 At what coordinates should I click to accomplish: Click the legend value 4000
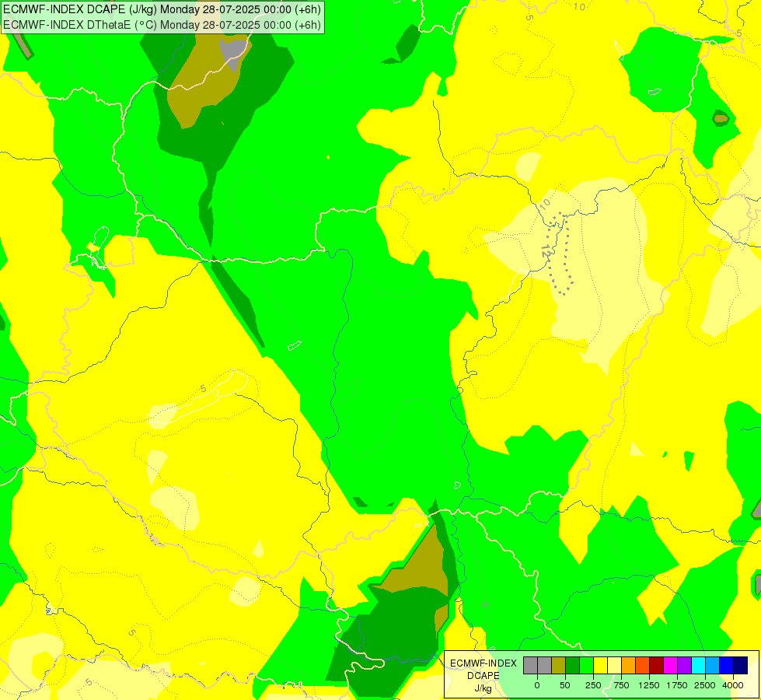coord(733,685)
